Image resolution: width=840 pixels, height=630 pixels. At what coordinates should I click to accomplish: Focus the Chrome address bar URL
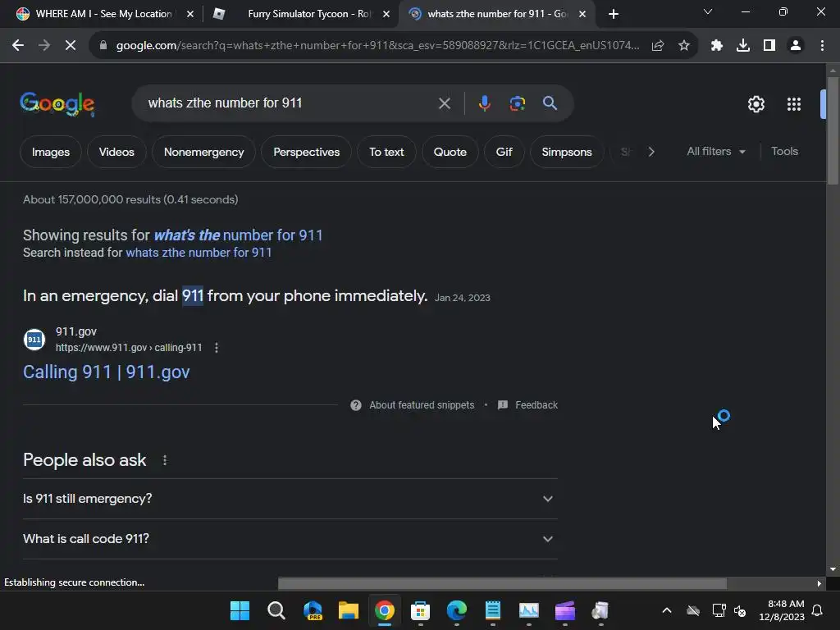pyautogui.click(x=377, y=46)
